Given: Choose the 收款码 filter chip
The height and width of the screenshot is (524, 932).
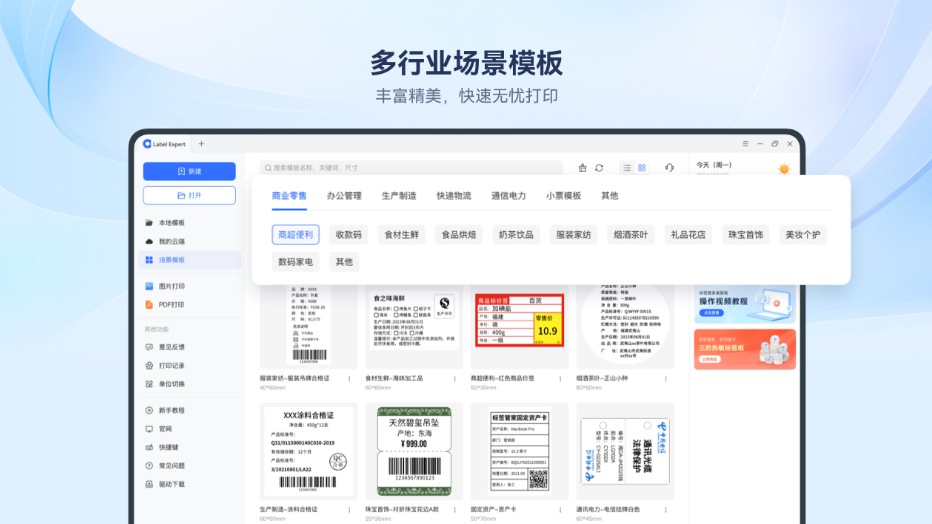Looking at the screenshot, I should 348,235.
